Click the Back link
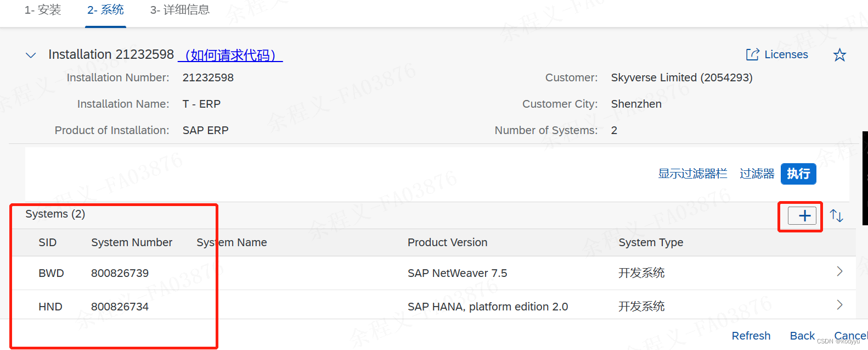868x350 pixels. click(x=802, y=335)
